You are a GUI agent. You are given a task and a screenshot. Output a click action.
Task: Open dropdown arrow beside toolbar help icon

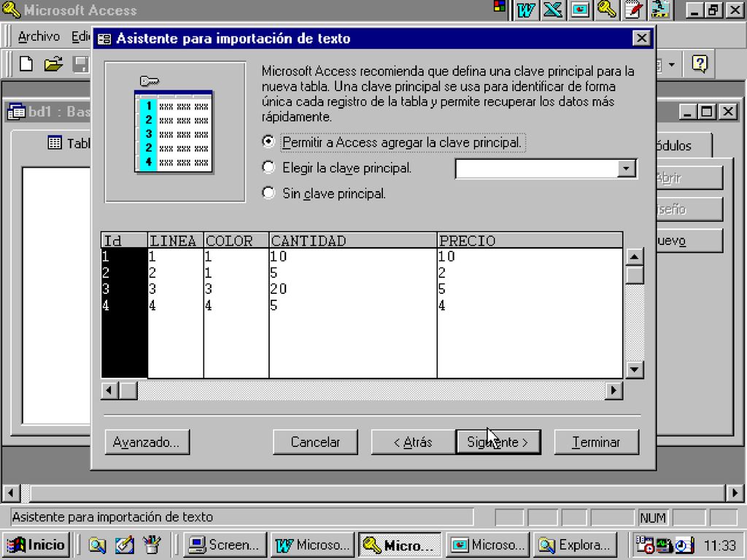[672, 64]
